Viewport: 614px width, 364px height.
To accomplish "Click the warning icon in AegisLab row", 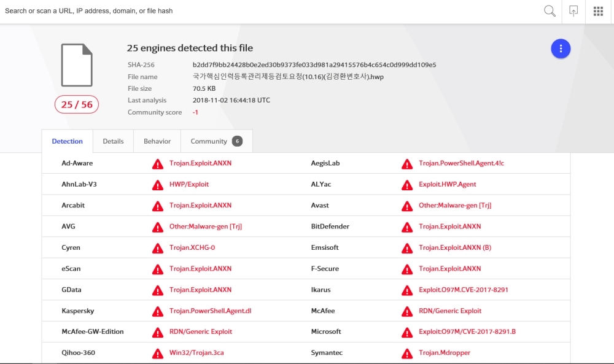I will coord(407,164).
